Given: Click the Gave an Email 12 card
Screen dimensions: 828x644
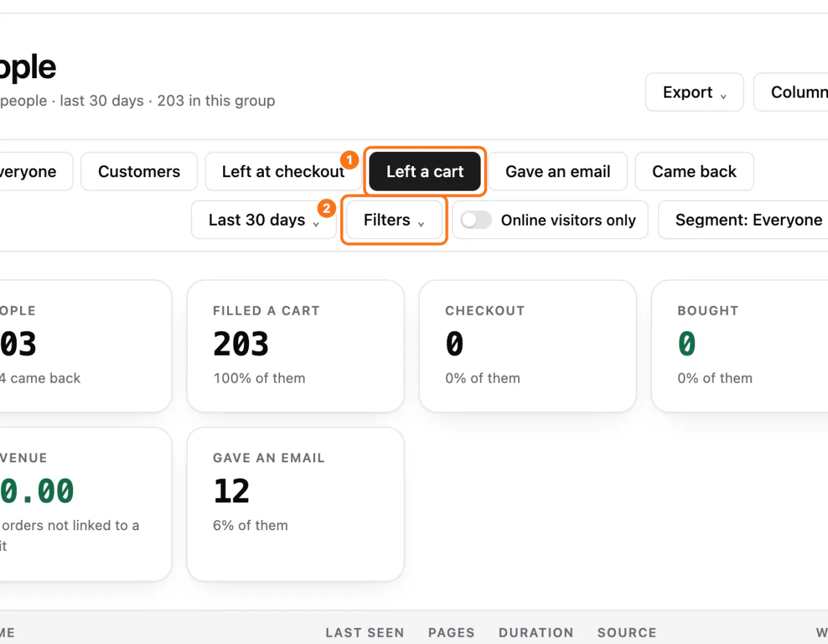Looking at the screenshot, I should (x=296, y=504).
